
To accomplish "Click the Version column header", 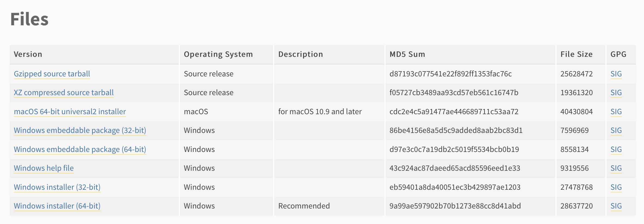I will point(28,54).
